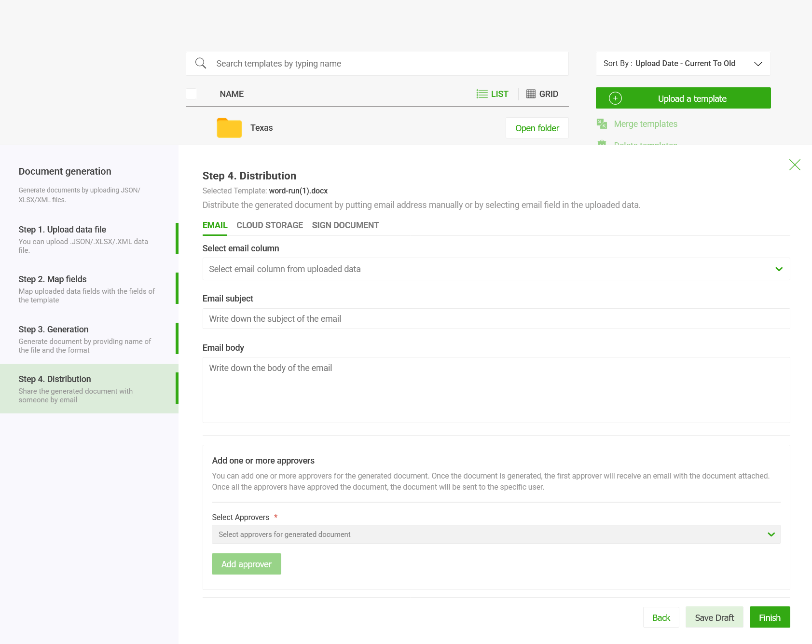812x644 pixels.
Task: Switch to CLOUD STORAGE tab
Action: (270, 225)
